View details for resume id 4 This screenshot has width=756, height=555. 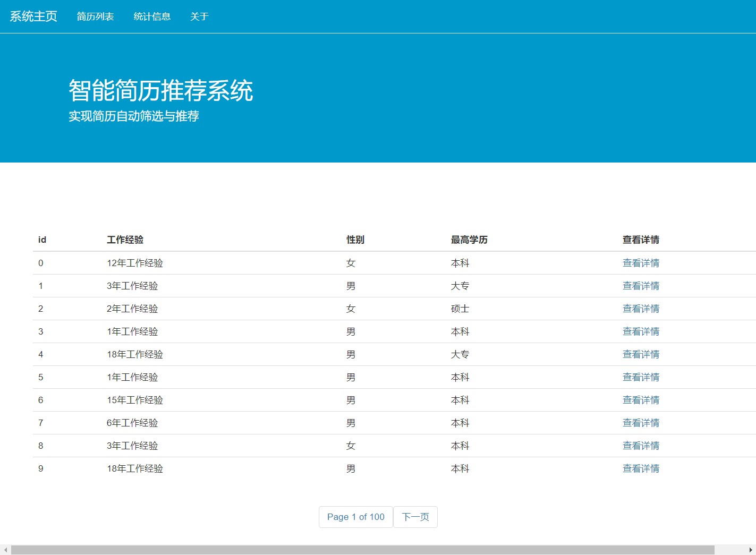[x=641, y=354]
